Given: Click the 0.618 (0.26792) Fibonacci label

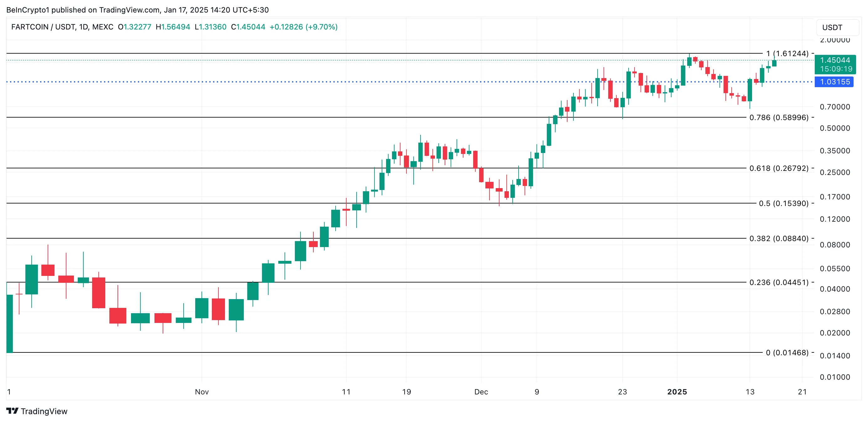Looking at the screenshot, I should click(x=779, y=168).
